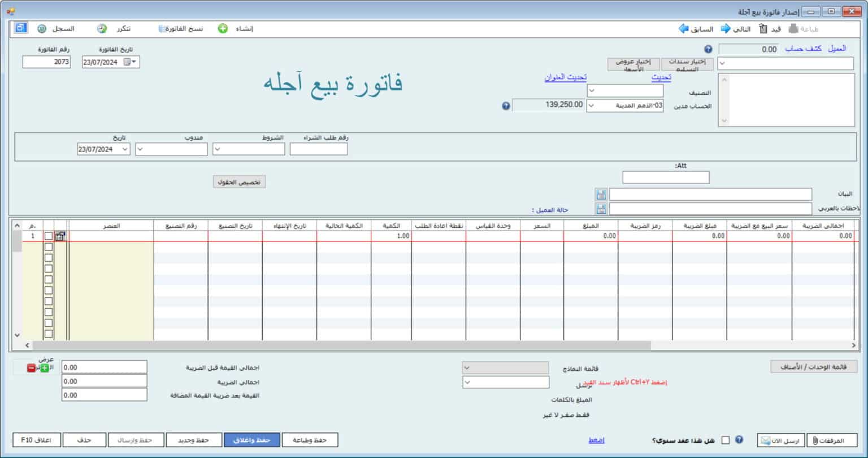This screenshot has height=458, width=868.
Task: Check the annual contract checkbox
Action: (x=726, y=440)
